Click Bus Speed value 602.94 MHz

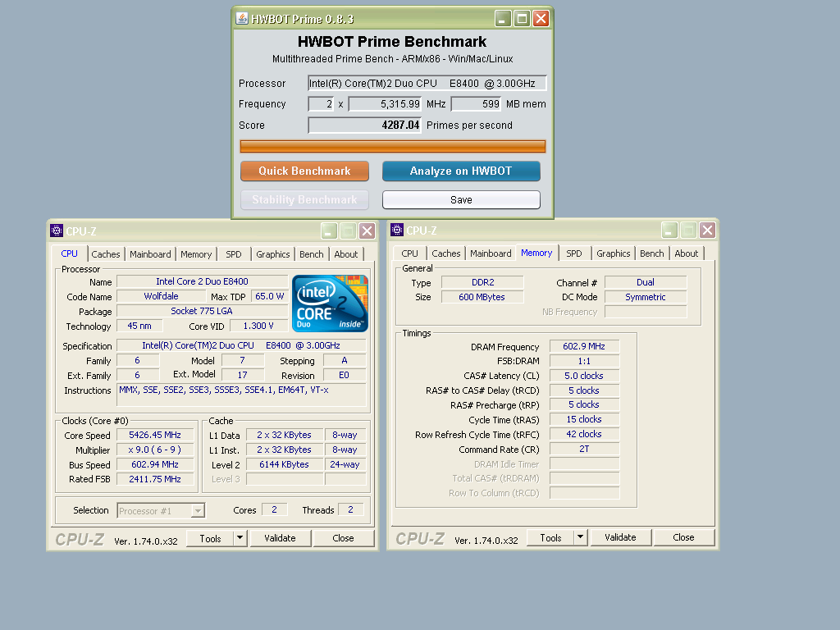coord(155,464)
